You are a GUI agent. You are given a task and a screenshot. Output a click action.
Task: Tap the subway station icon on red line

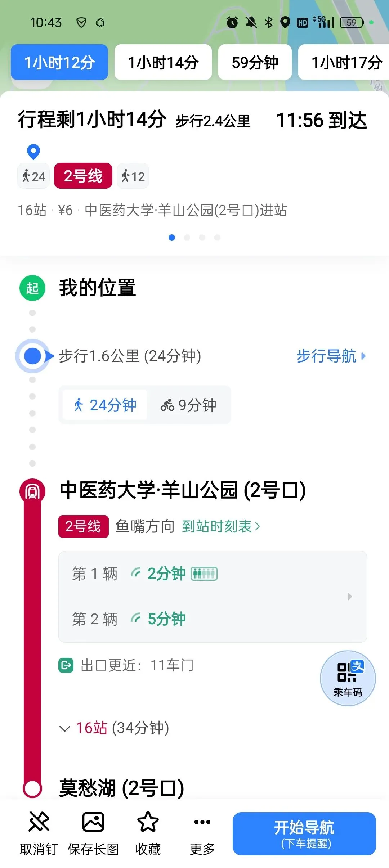click(32, 491)
